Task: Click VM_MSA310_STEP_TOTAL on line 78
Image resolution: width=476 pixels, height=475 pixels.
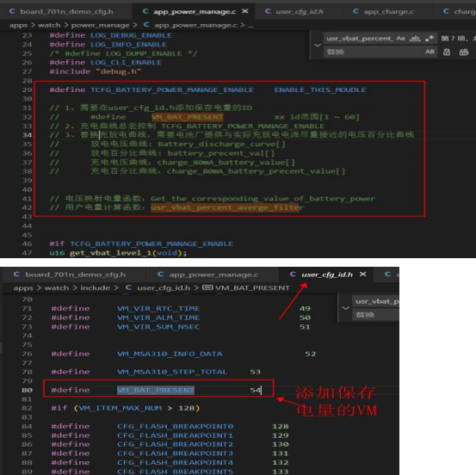Action: point(172,372)
